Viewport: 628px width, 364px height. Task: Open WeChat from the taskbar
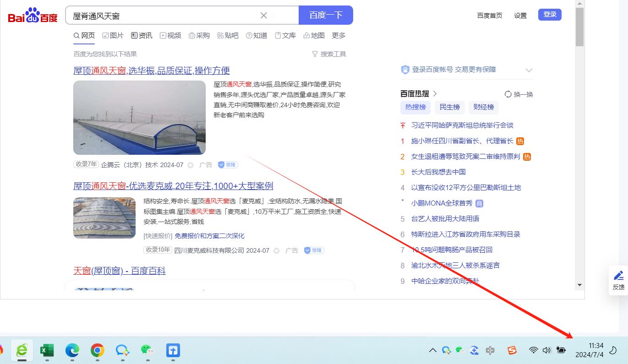point(147,351)
